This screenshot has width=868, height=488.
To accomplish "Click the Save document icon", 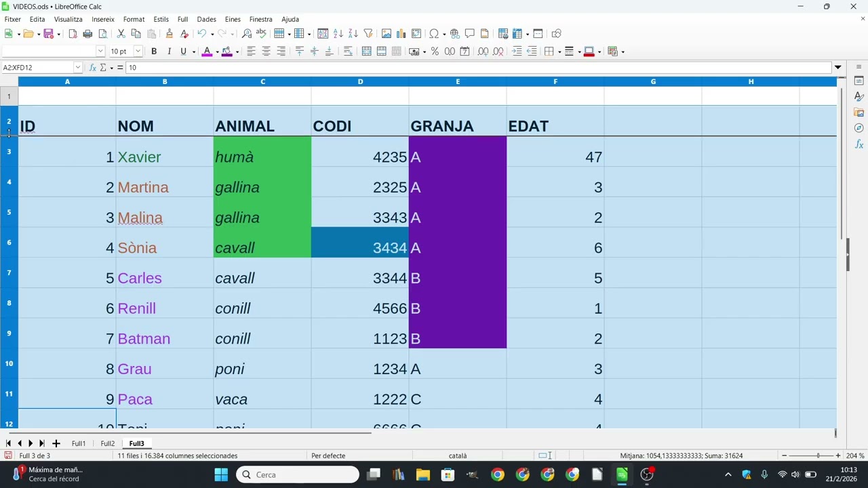I will 48,33.
